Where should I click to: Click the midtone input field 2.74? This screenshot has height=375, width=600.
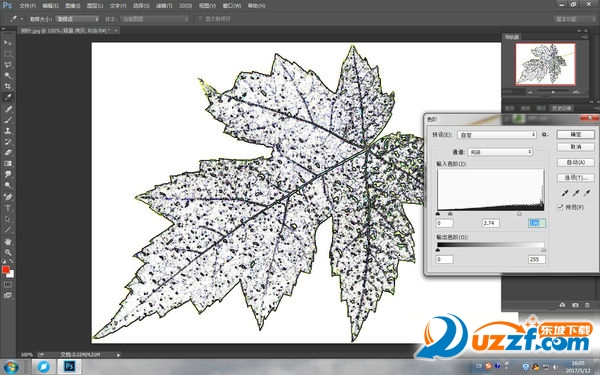[x=491, y=223]
